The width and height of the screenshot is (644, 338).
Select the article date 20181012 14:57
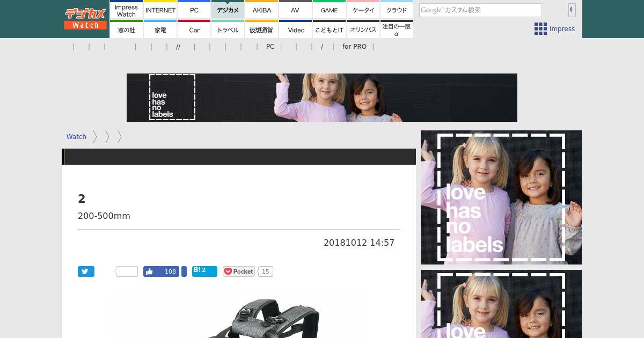(x=359, y=243)
